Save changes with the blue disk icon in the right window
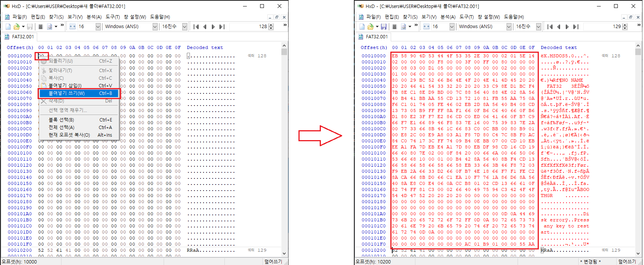The width and height of the screenshot is (644, 265). [384, 27]
